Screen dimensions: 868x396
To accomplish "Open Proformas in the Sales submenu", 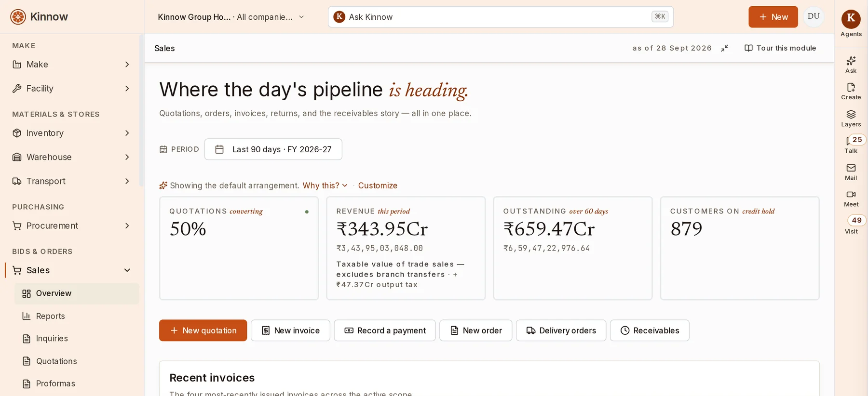I will coord(77,383).
